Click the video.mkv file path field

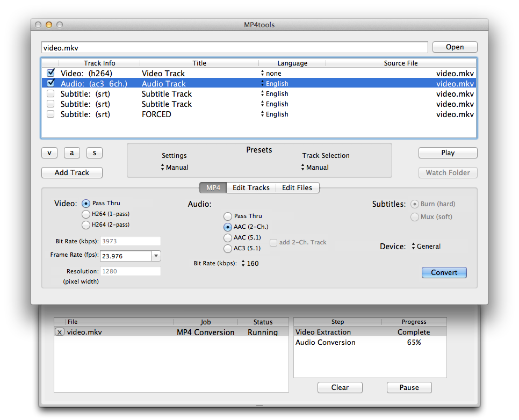tap(234, 48)
